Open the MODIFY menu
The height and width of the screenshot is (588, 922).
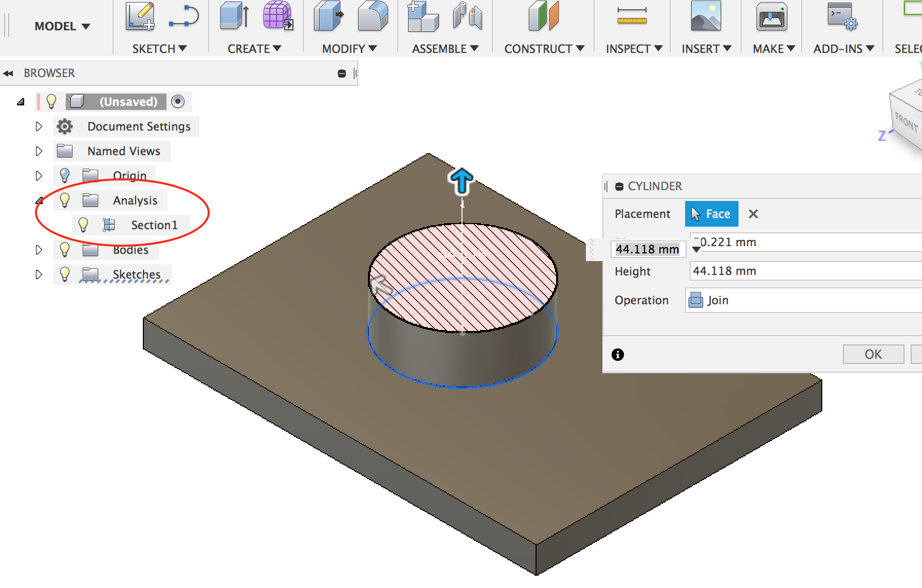(x=349, y=49)
